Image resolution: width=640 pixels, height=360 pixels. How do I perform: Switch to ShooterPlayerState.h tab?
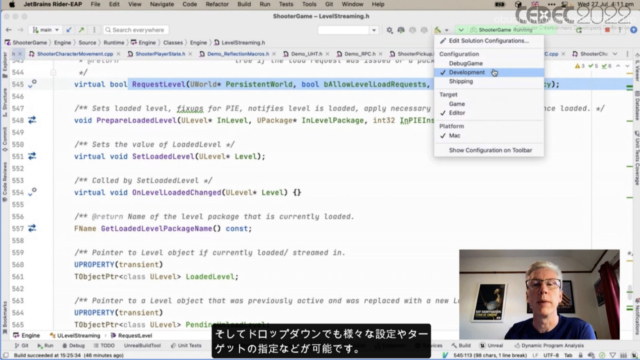point(160,54)
